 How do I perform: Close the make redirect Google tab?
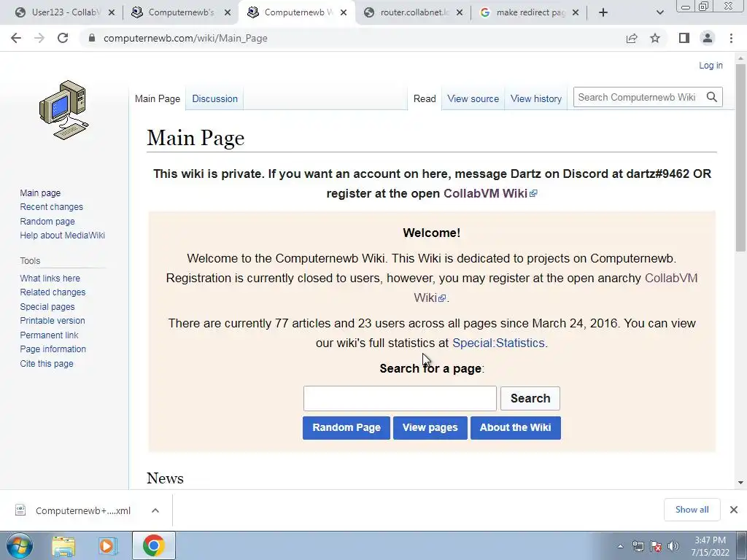(x=576, y=12)
